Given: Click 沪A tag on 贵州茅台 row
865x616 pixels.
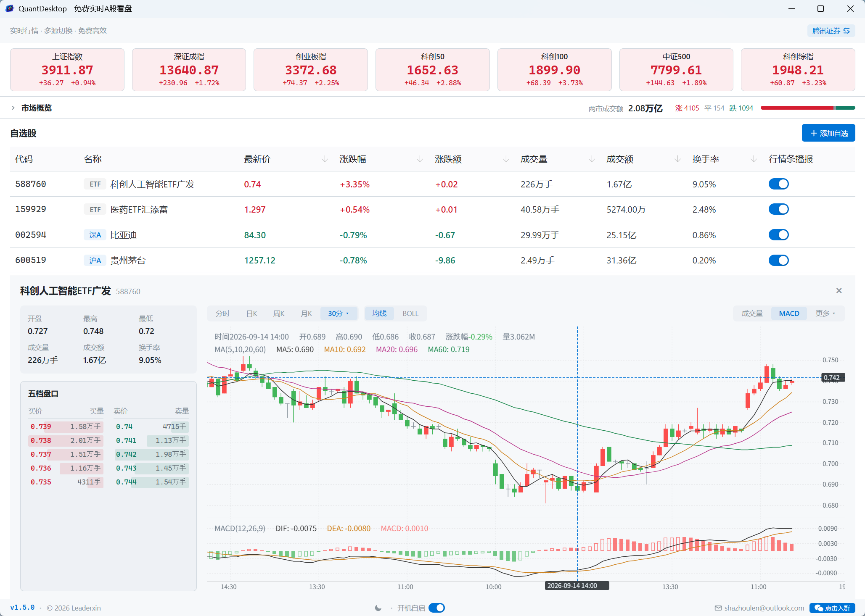Looking at the screenshot, I should 95,260.
